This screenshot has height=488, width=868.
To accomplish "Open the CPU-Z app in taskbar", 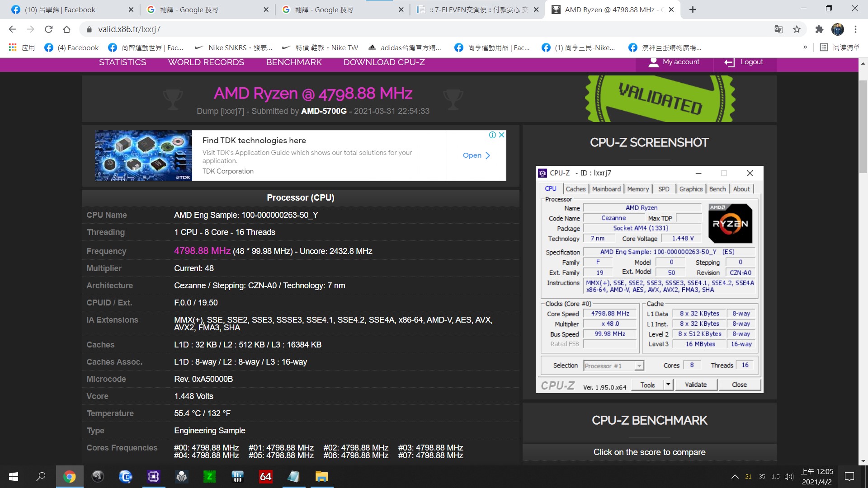I will pos(154,476).
